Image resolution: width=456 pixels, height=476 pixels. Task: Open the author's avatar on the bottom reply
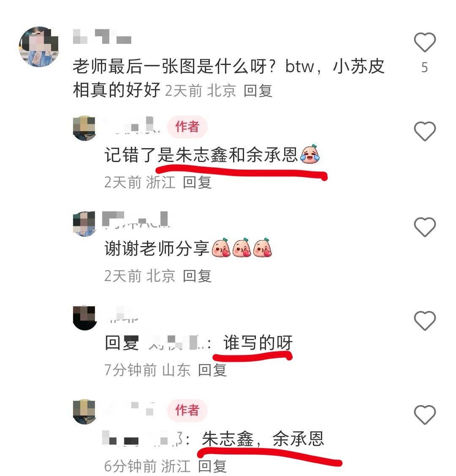point(84,411)
